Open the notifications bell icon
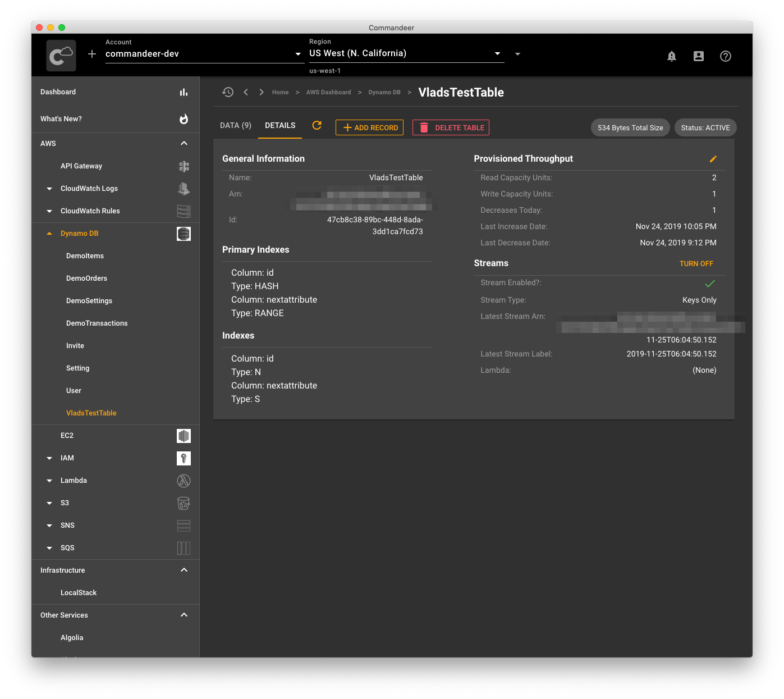Image resolution: width=784 pixels, height=699 pixels. coord(672,56)
